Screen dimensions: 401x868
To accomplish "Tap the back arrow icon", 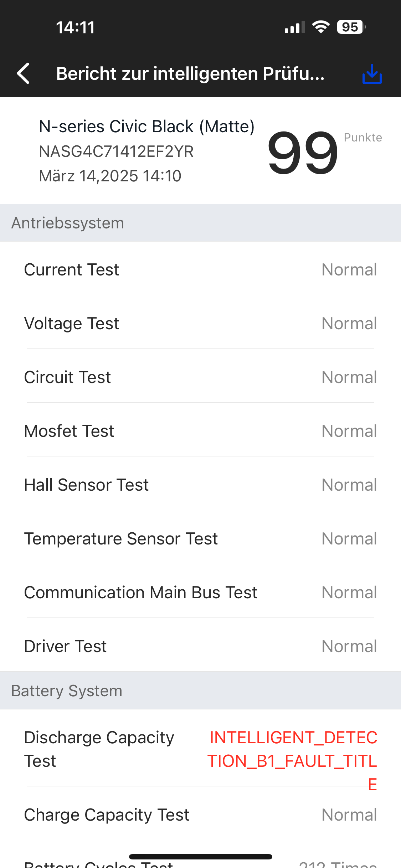I will click(24, 74).
